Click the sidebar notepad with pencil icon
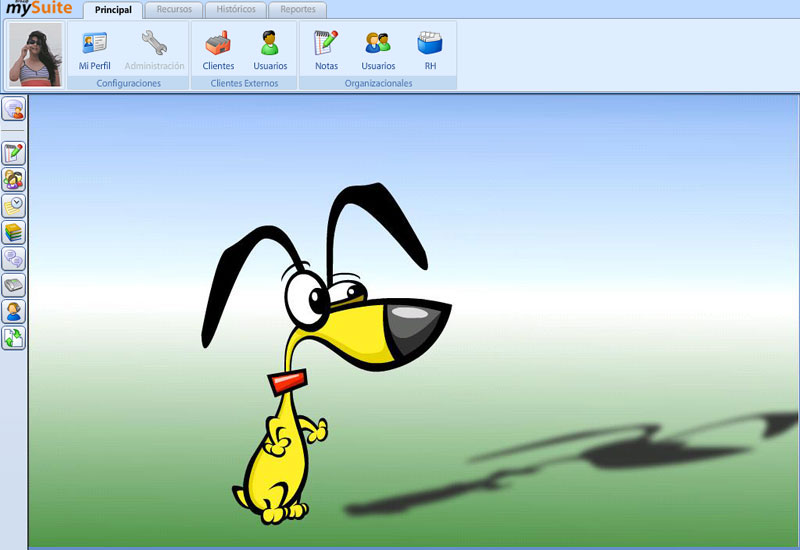 (14, 153)
